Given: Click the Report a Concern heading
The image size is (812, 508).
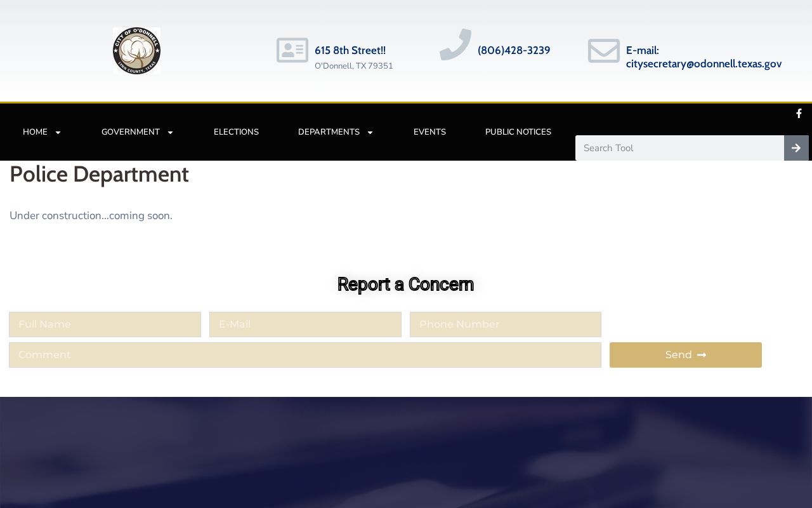Looking at the screenshot, I should [405, 284].
